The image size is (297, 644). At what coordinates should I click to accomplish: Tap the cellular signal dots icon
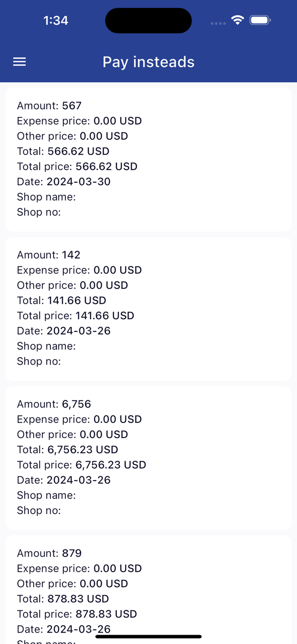(x=218, y=23)
